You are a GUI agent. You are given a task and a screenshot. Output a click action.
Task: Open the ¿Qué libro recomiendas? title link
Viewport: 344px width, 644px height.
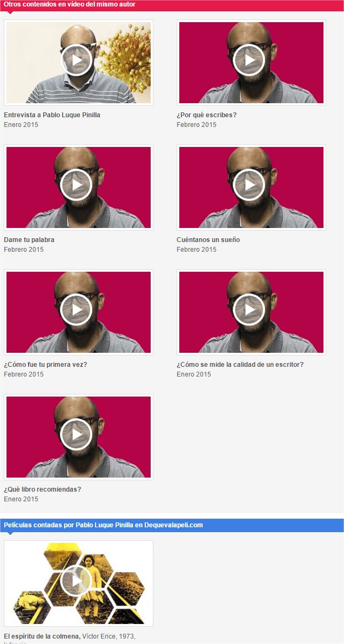tap(43, 489)
